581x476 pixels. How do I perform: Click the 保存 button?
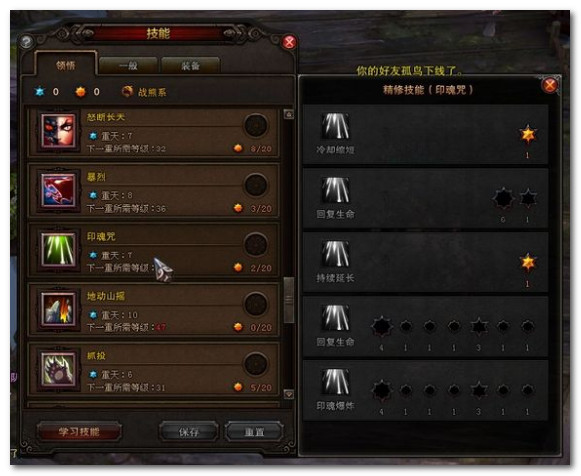pyautogui.click(x=189, y=432)
